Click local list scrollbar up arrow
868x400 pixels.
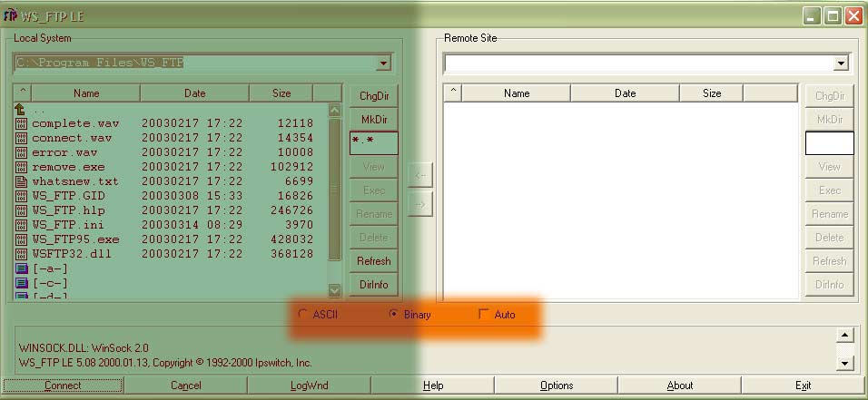335,110
